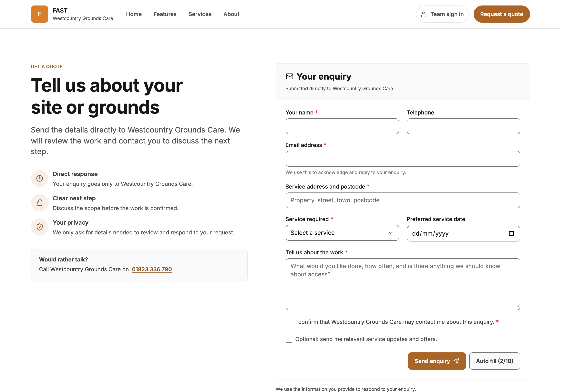Click the Preferred service date field
This screenshot has height=392, width=565.
point(463,234)
